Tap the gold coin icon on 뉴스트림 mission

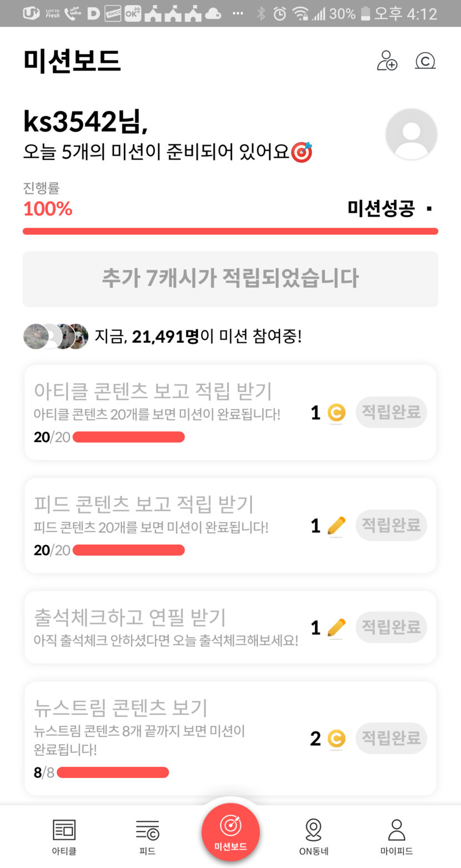(336, 739)
